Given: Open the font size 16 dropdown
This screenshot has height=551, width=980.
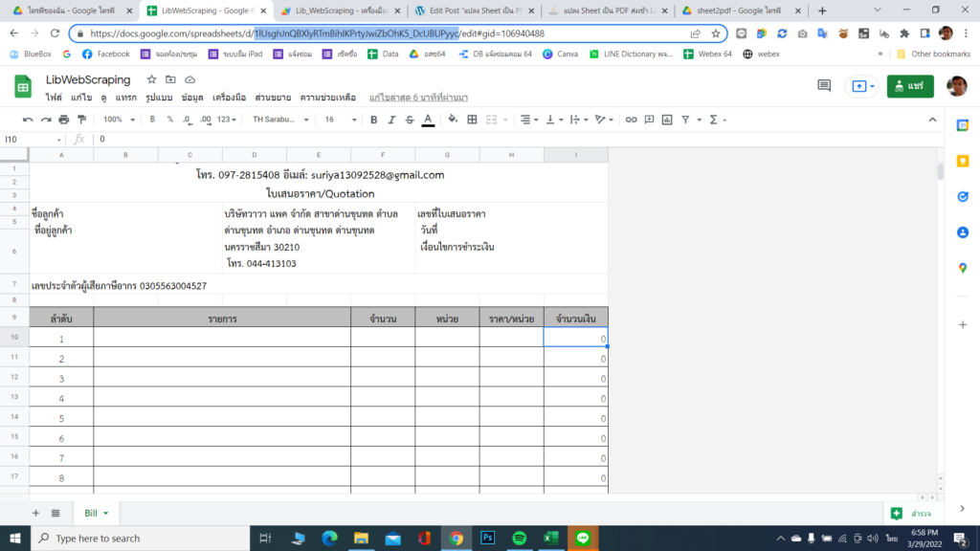Looking at the screenshot, I should (340, 120).
